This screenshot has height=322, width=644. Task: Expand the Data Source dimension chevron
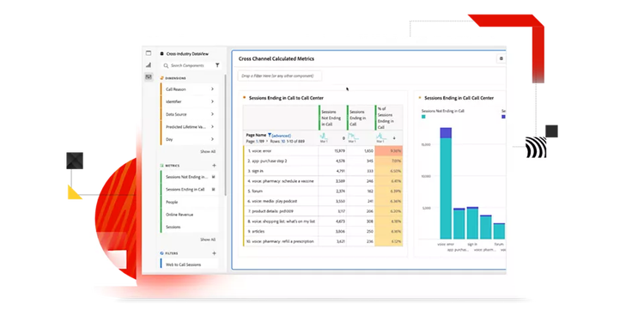point(212,114)
